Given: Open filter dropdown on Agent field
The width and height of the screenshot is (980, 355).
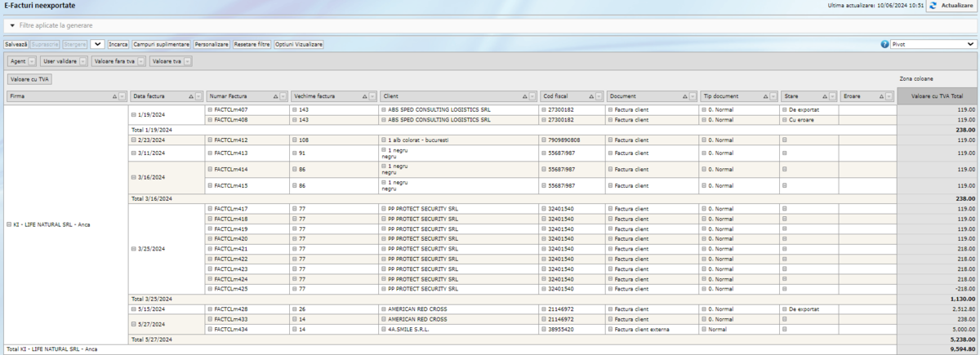Looking at the screenshot, I should point(32,61).
